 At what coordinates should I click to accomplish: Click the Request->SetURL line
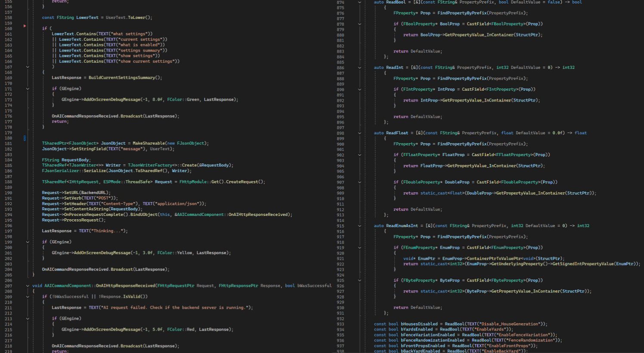pyautogui.click(x=76, y=193)
